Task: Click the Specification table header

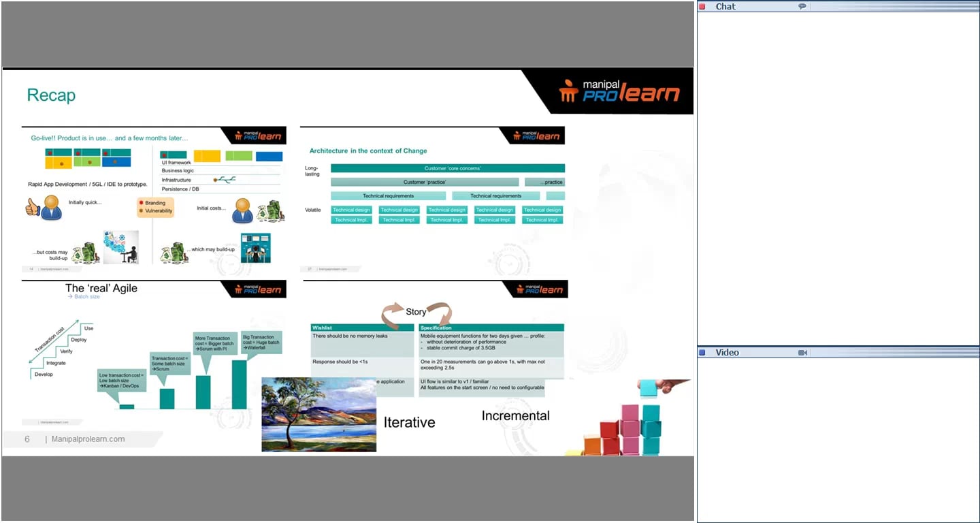Action: (491, 328)
